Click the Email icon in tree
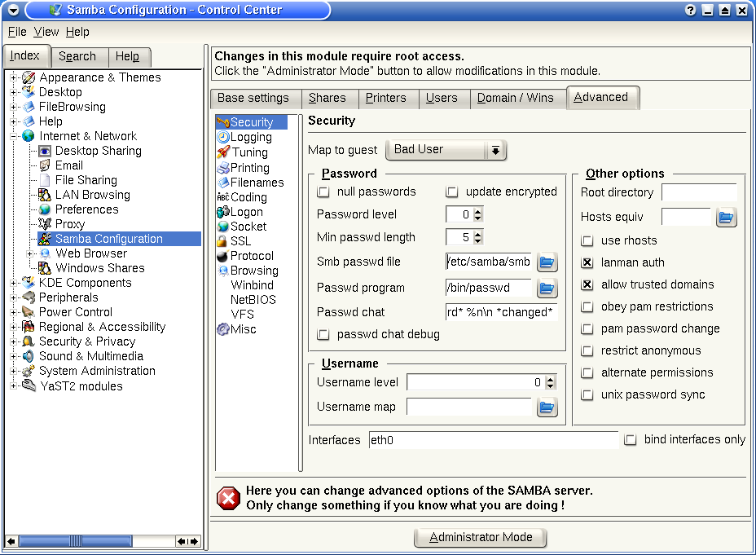 coord(45,165)
